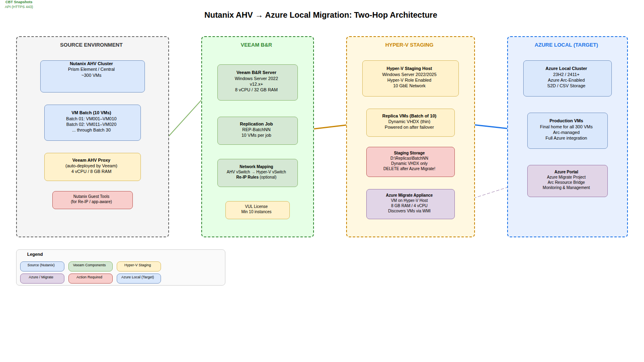Click the AZURE LOCAL (TARGET) heading

[x=566, y=45]
